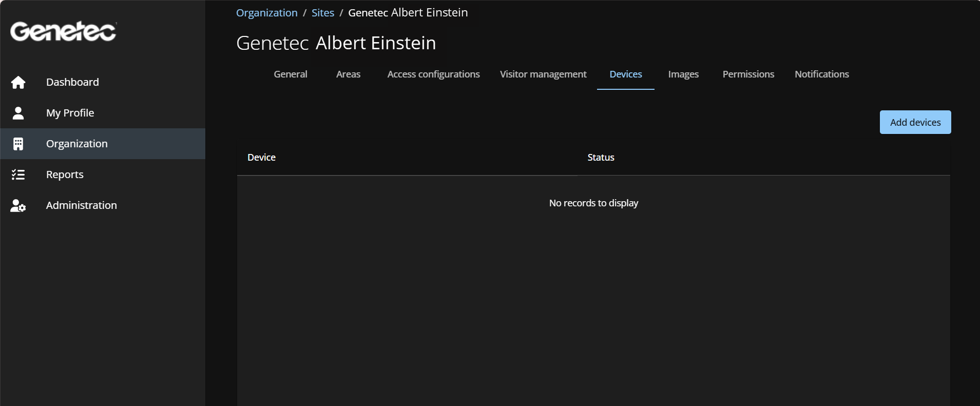The image size is (980, 406).
Task: Click the Administration user-gear icon
Action: [x=18, y=205]
